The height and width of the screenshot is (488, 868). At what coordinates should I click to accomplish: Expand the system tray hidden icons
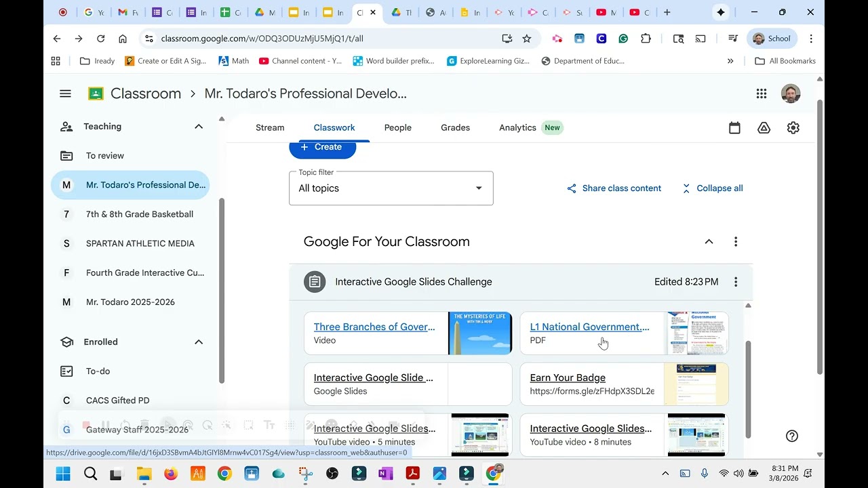click(665, 474)
